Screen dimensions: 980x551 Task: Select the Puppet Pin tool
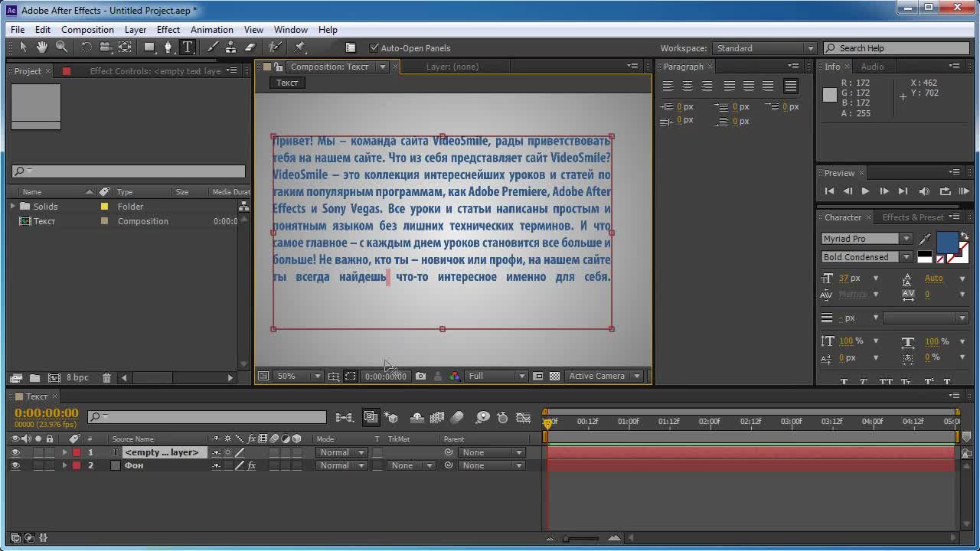tap(300, 47)
